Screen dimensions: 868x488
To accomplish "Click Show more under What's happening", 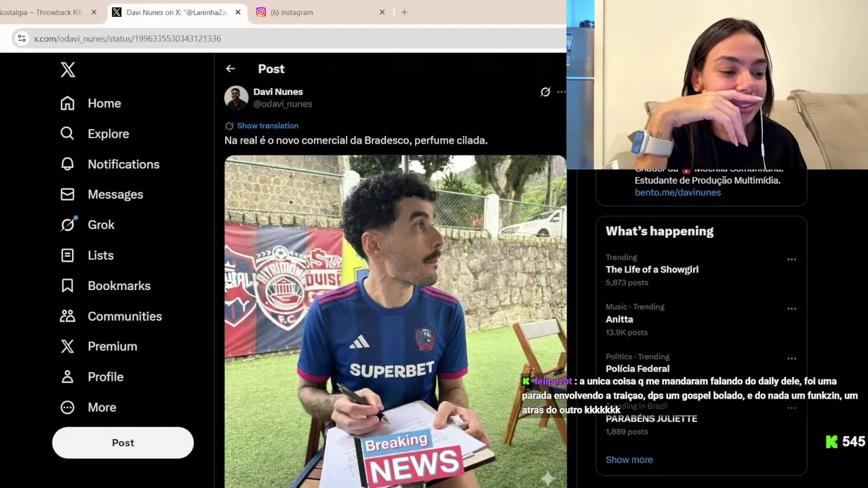I will (x=629, y=460).
